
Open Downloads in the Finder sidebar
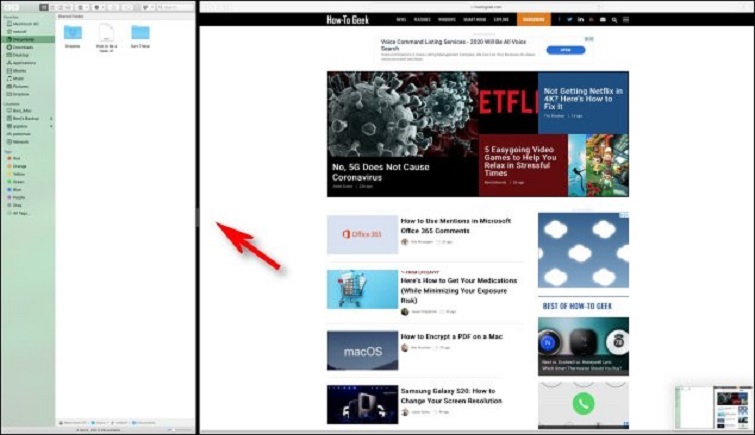[22, 47]
